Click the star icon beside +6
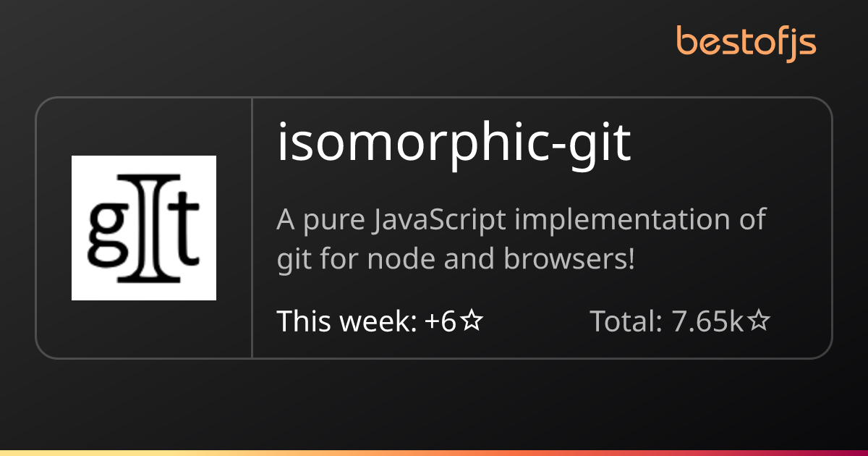Viewport: 868px width, 456px height. (472, 321)
